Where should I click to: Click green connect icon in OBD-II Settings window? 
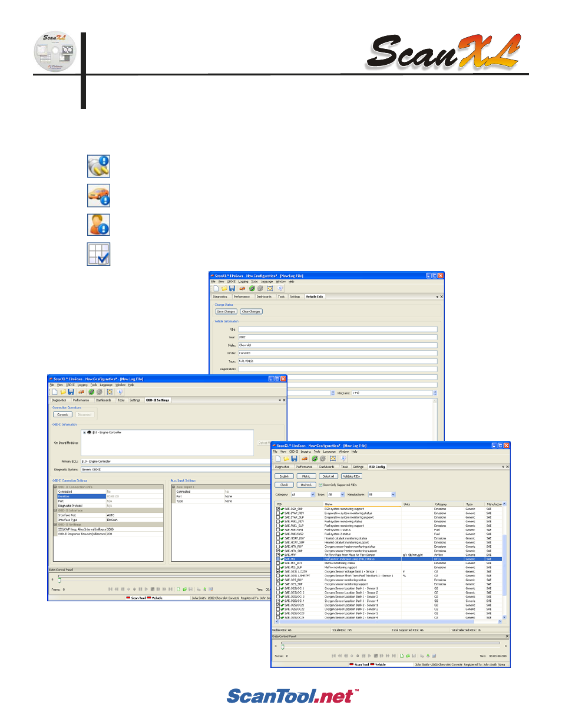[x=91, y=391]
